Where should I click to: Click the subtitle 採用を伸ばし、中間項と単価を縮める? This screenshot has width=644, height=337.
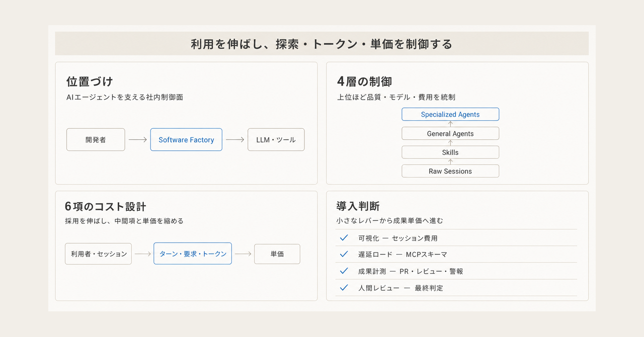[124, 221]
